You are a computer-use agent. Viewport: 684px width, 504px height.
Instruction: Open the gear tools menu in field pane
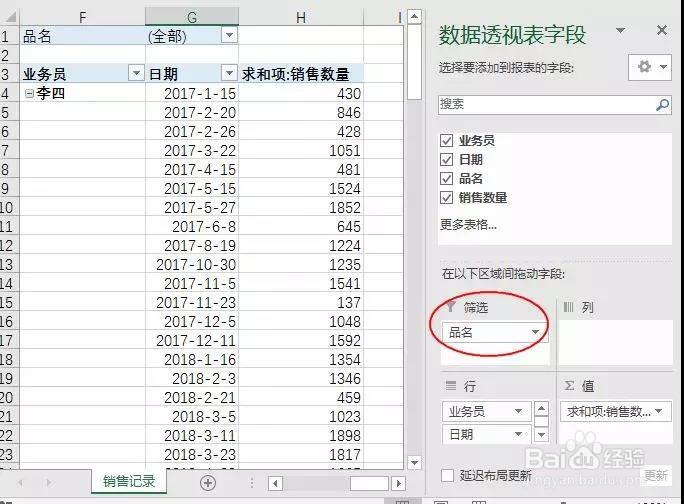pos(650,67)
